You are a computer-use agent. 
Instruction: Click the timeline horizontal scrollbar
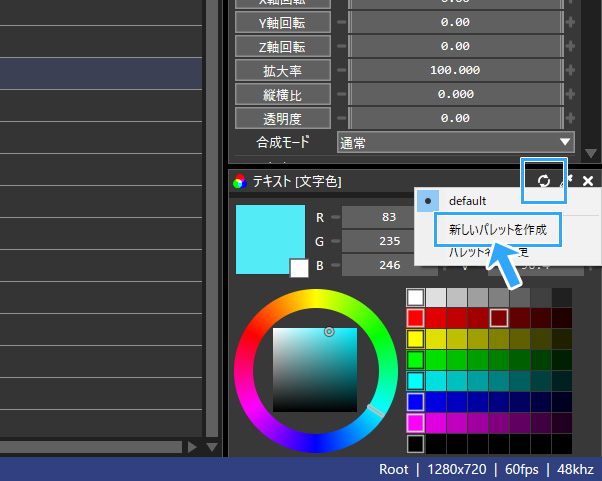(x=91, y=447)
